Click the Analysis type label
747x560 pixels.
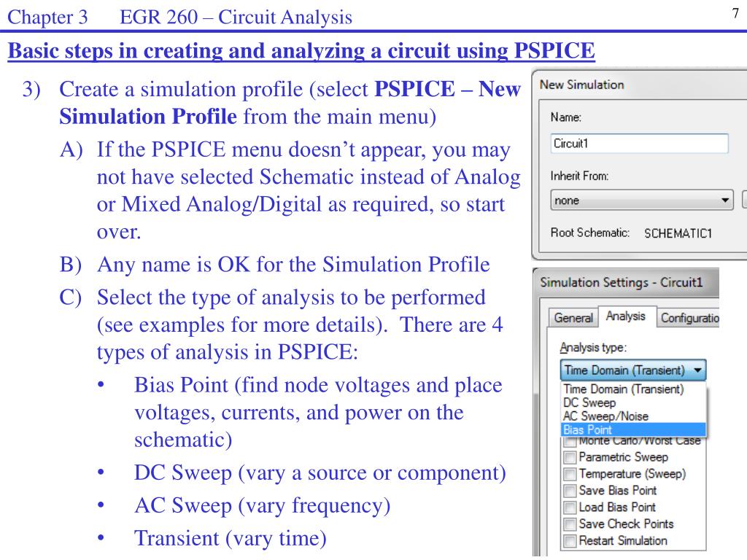click(593, 348)
